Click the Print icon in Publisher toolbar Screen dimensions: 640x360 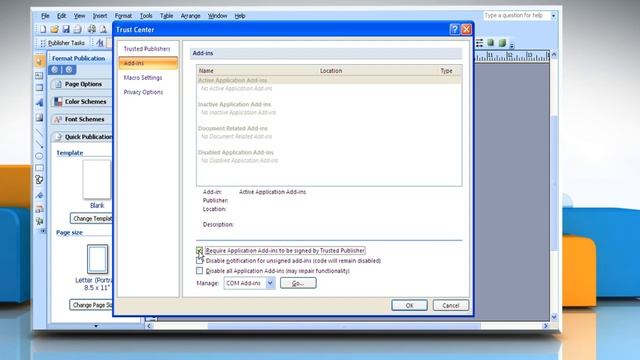[x=78, y=29]
